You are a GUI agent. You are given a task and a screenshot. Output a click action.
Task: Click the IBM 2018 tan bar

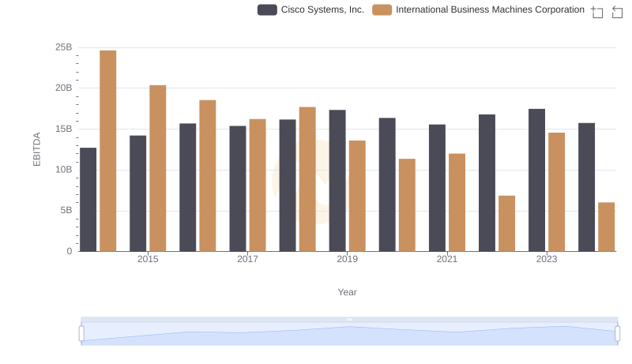pos(307,179)
